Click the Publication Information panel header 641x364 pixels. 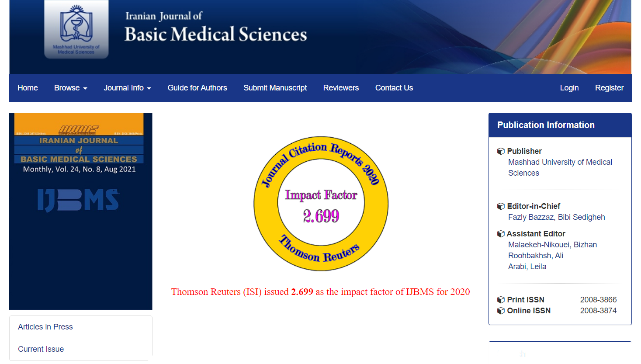coord(560,125)
